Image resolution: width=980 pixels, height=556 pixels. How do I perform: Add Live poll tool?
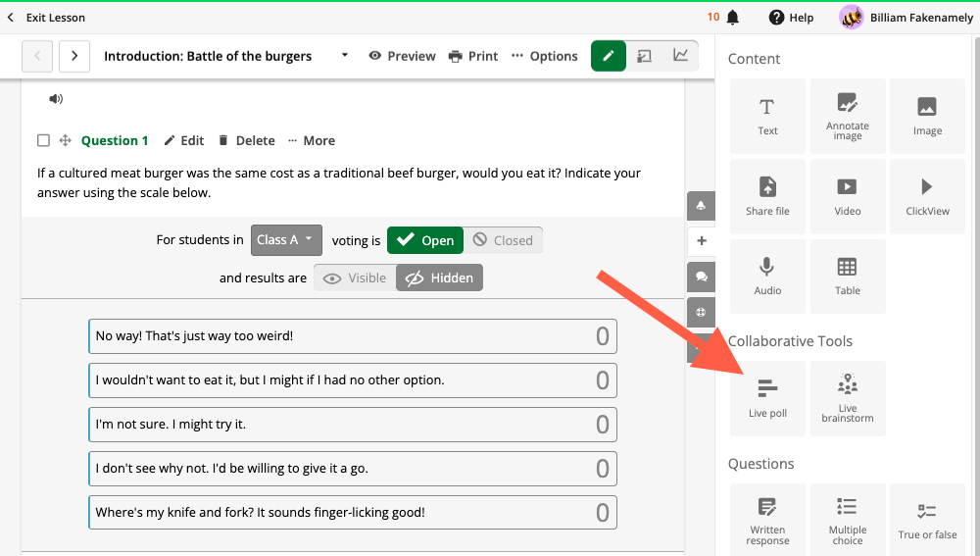click(767, 398)
